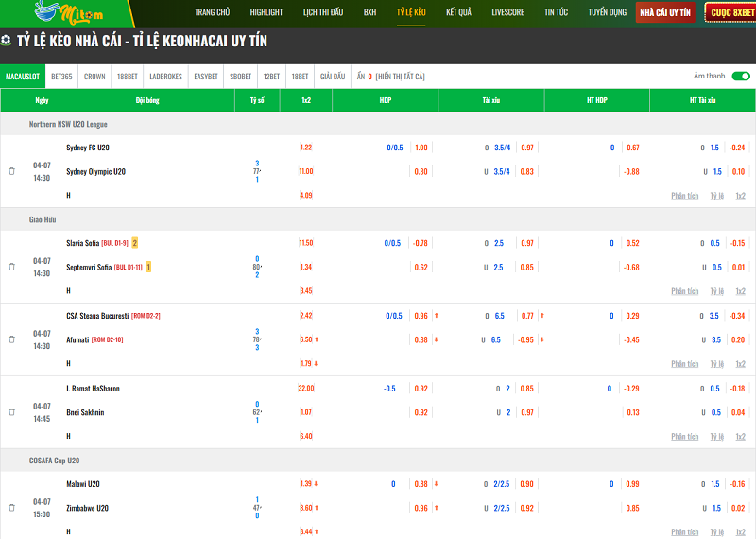Open 1x2 link for Sydney FC U20
Viewport: 756px width, 539px height.
point(740,196)
